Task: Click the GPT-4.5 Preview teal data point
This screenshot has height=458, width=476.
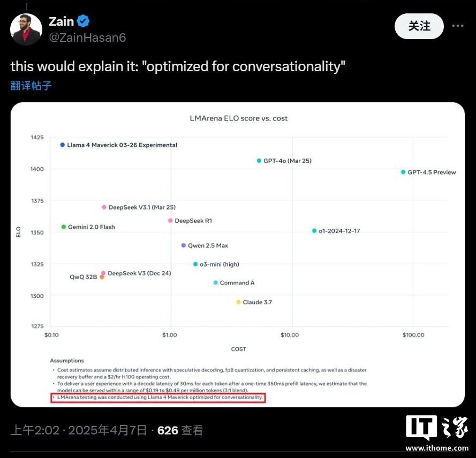Action: tap(403, 172)
